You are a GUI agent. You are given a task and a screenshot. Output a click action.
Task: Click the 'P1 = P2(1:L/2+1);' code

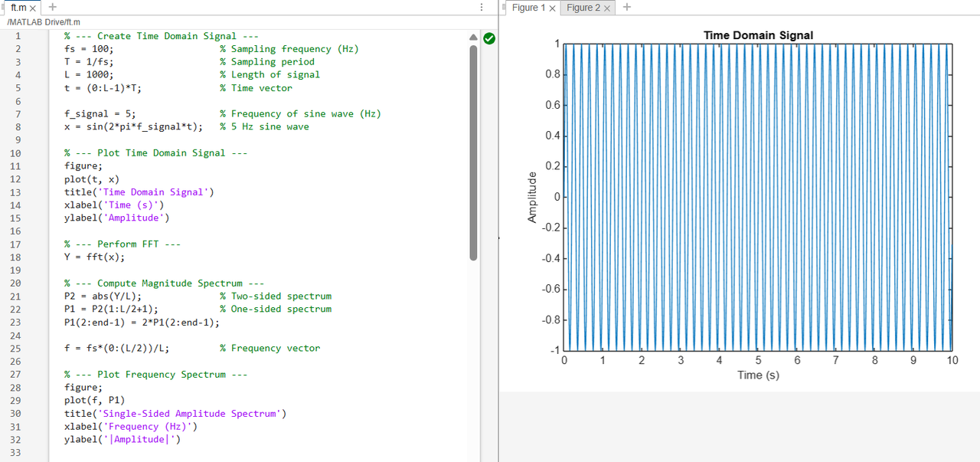(111, 310)
